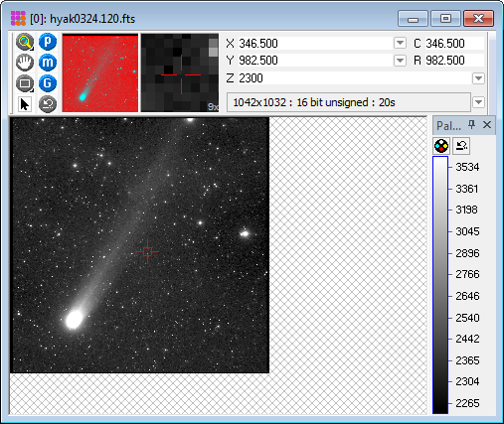Open the palette color selector icon
Screen dimensions: 504x424
[441, 146]
